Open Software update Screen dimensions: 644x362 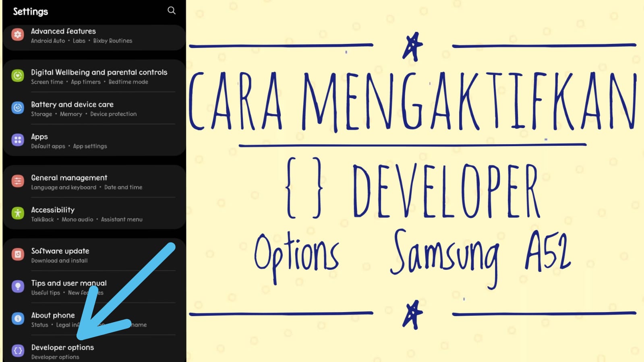[x=94, y=255]
